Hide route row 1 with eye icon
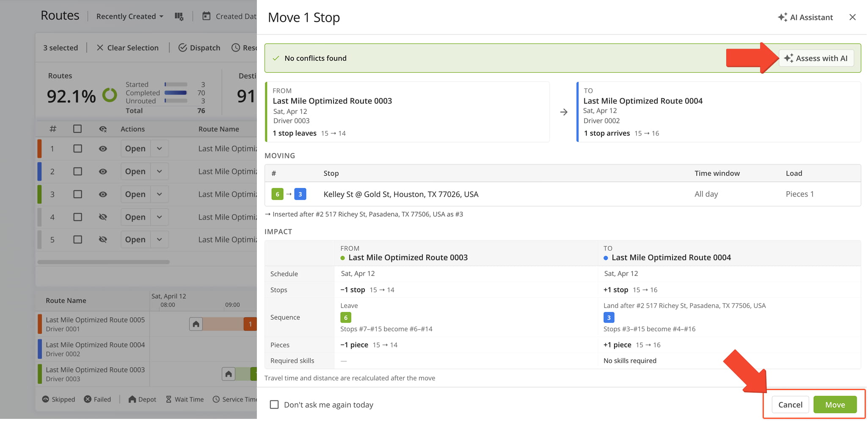Viewport: 868px width, 421px height. point(103,149)
